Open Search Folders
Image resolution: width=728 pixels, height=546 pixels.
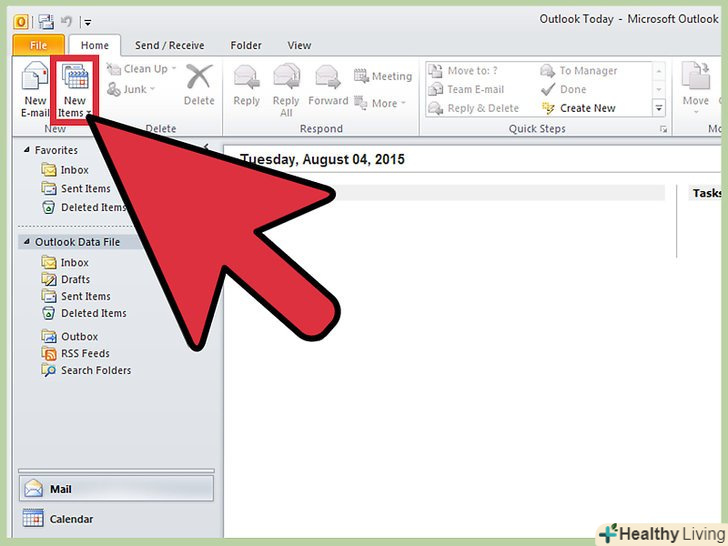click(x=86, y=370)
